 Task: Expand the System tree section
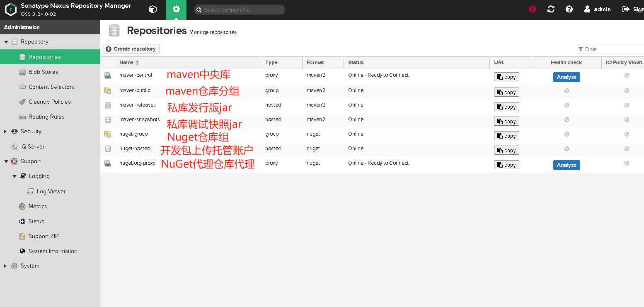(x=5, y=266)
